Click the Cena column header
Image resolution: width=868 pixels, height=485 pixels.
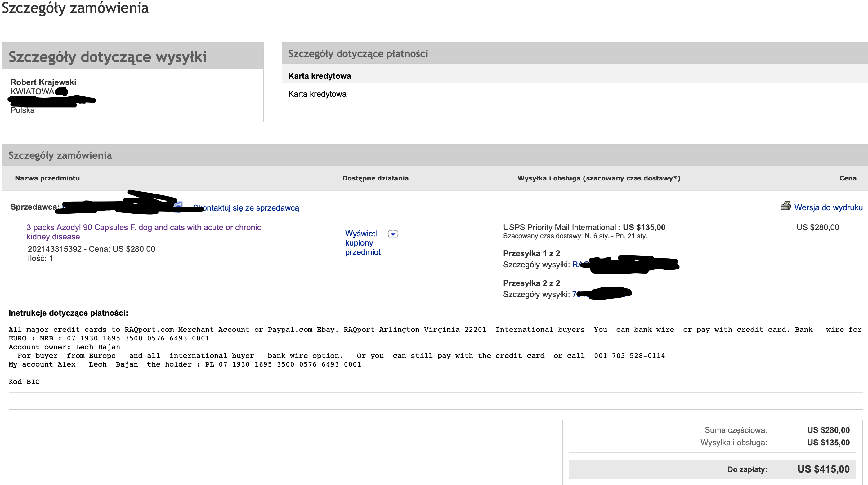pos(848,178)
